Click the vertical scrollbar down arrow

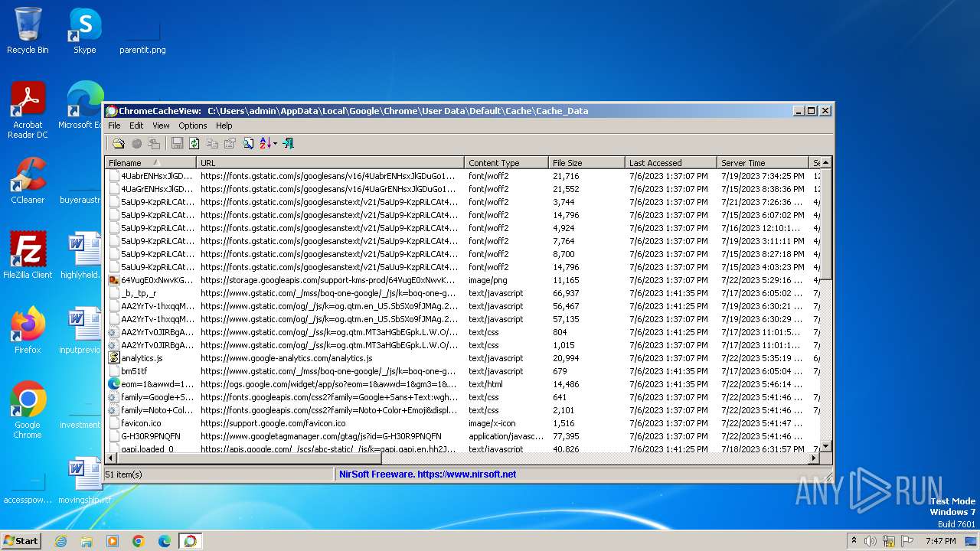pyautogui.click(x=826, y=446)
